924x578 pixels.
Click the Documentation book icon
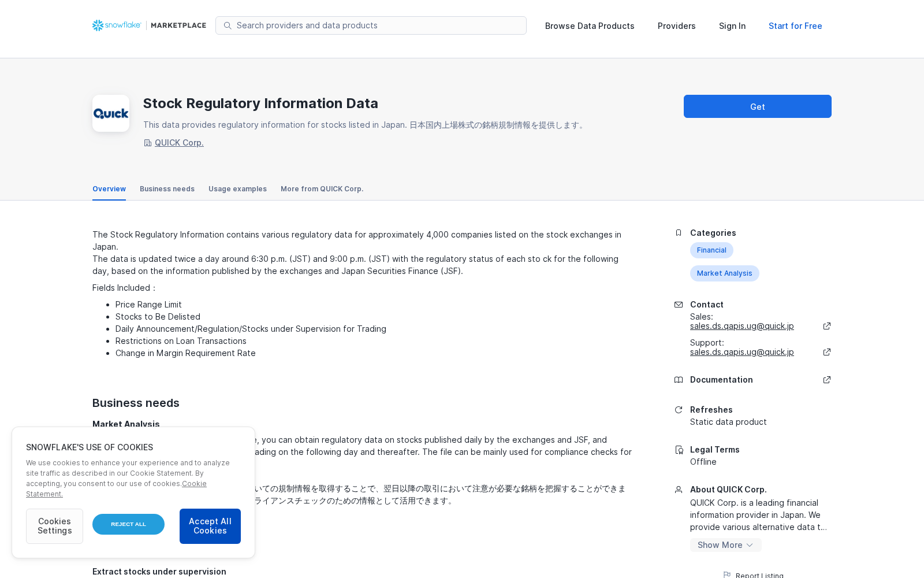679,380
